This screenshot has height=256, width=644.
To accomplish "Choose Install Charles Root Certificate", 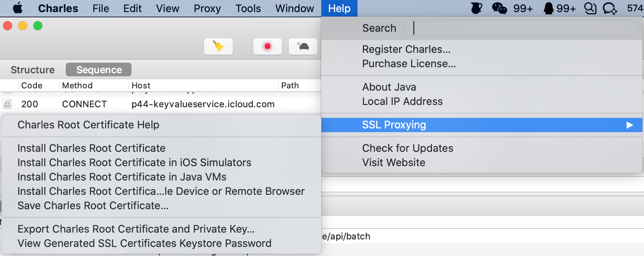I will [91, 148].
